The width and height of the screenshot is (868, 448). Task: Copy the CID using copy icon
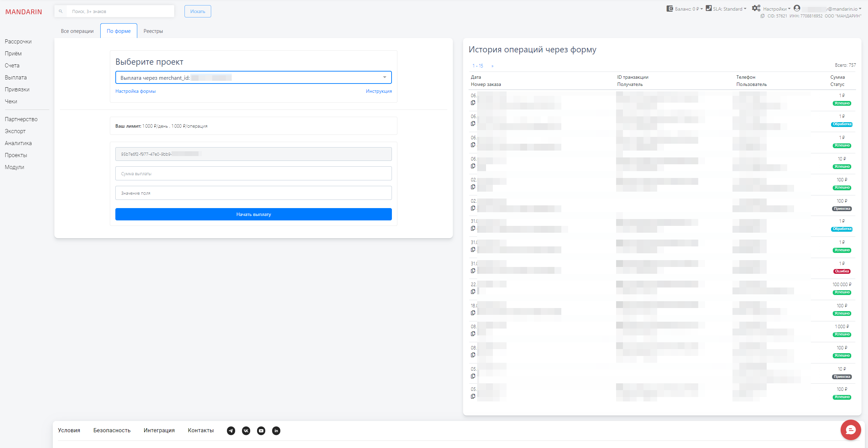click(762, 16)
